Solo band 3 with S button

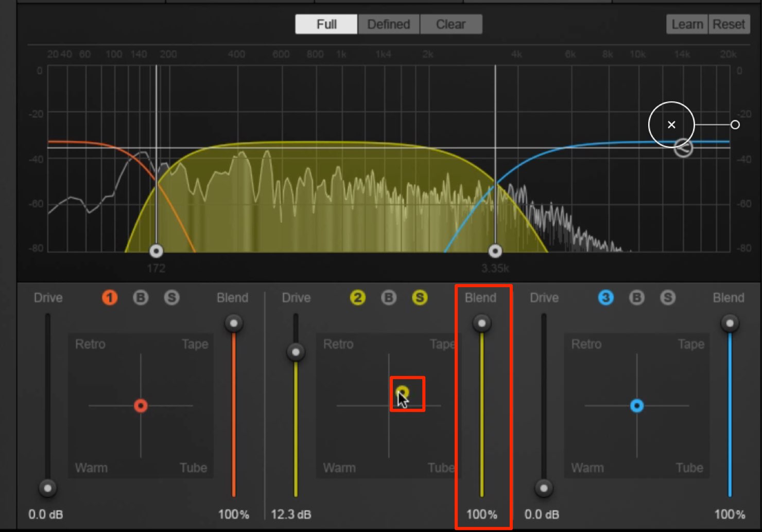(x=668, y=297)
